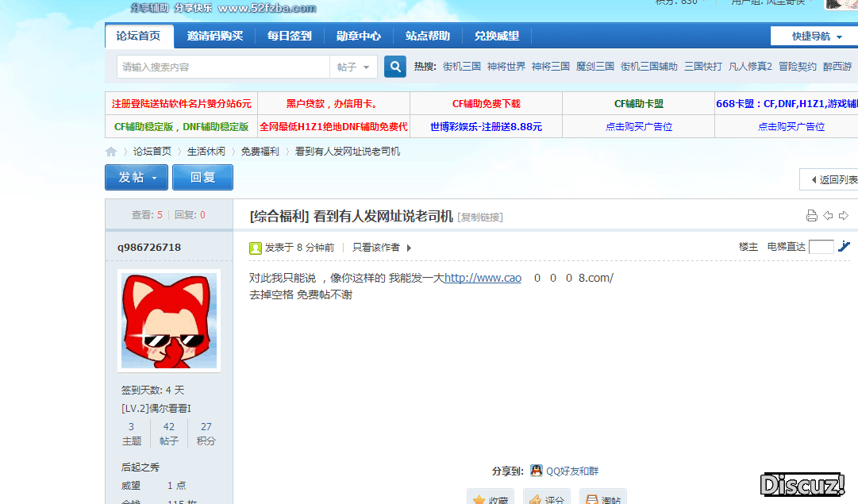
Task: Expand the 快捷导航 dropdown
Action: coord(816,37)
